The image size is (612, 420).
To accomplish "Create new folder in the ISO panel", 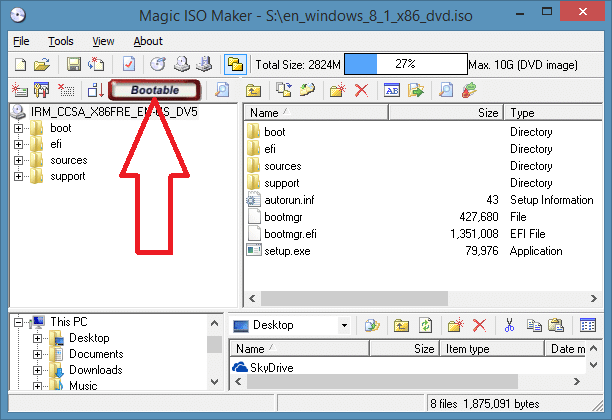I will (338, 90).
